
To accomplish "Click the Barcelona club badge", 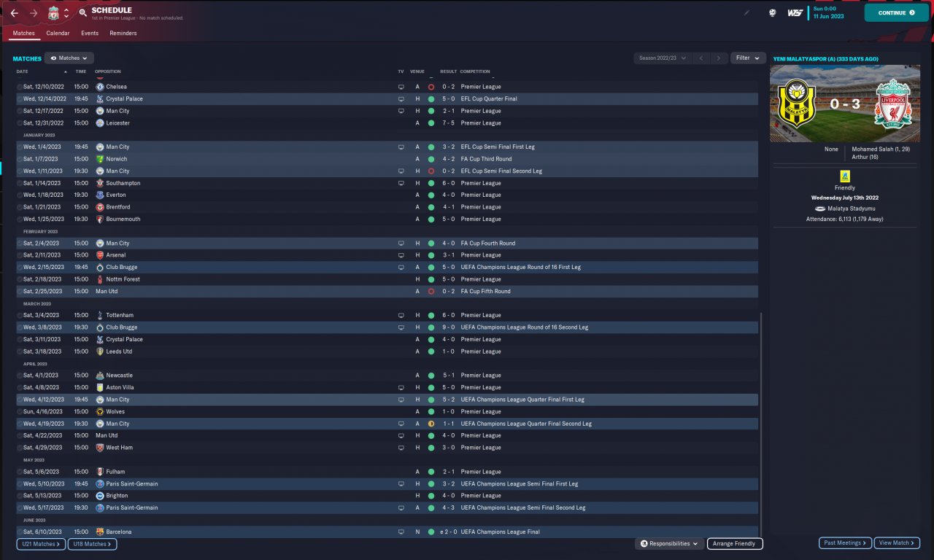I will [x=100, y=532].
